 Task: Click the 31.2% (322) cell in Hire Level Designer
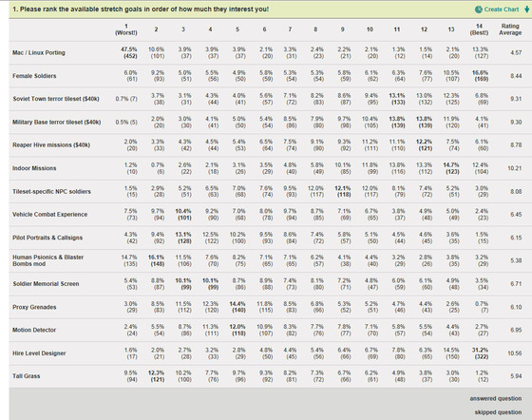click(480, 353)
